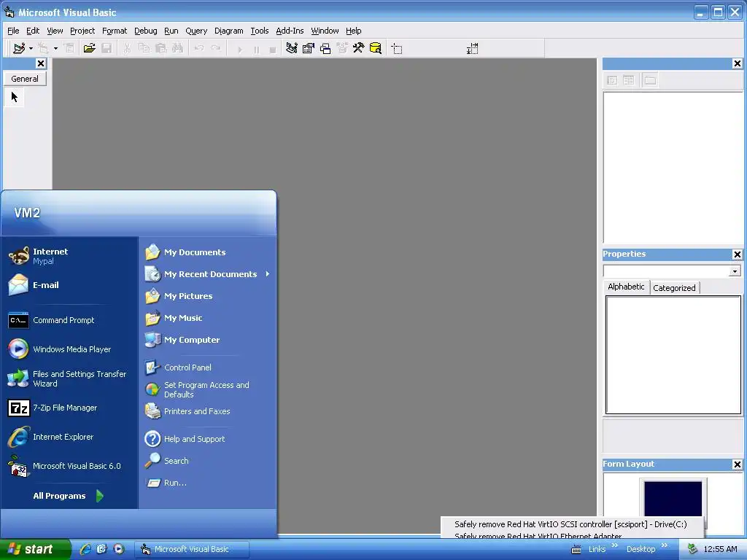Click the Save Project floppy disk icon
Viewport: 747px width, 560px height.
pyautogui.click(x=107, y=48)
